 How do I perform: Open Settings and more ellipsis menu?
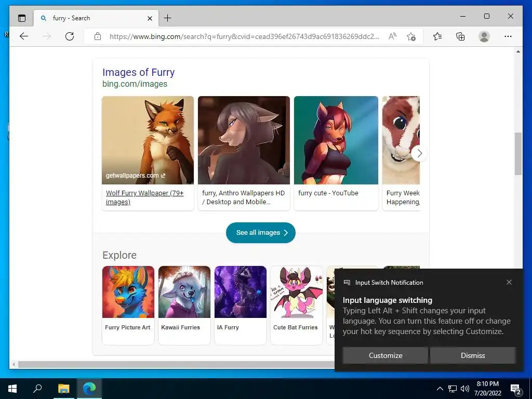[x=508, y=36]
